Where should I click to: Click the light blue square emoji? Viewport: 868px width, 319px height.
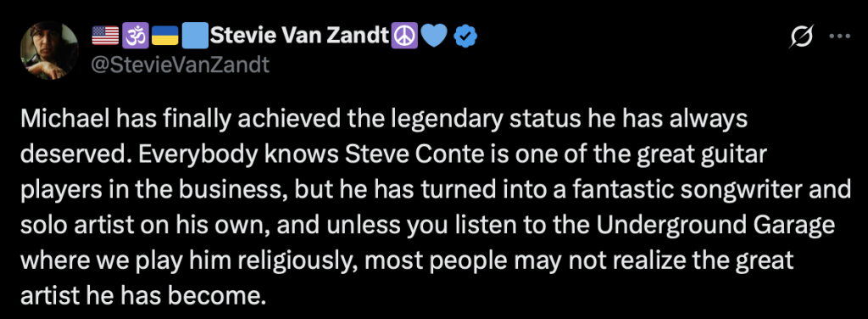tap(195, 36)
